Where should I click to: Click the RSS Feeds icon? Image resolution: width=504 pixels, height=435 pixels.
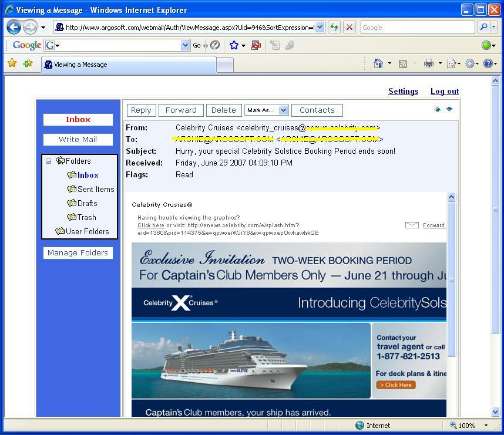[x=403, y=64]
